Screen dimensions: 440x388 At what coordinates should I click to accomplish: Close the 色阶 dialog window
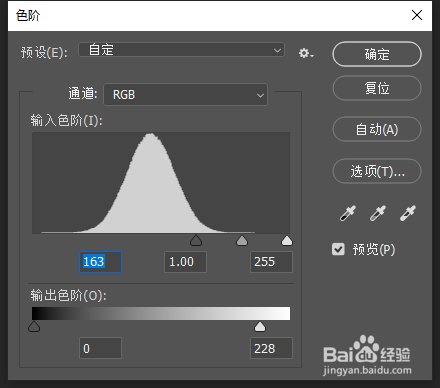click(417, 15)
